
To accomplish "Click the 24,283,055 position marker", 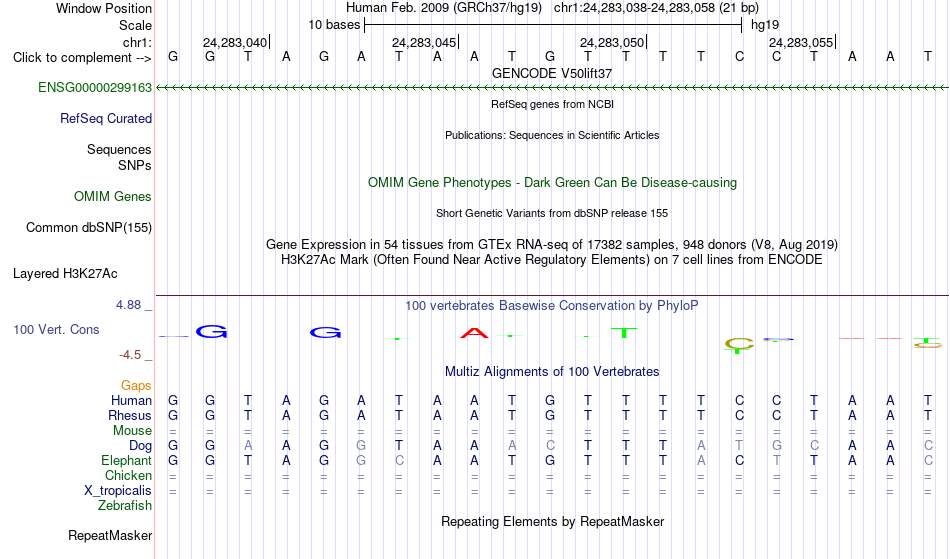I will (x=801, y=42).
